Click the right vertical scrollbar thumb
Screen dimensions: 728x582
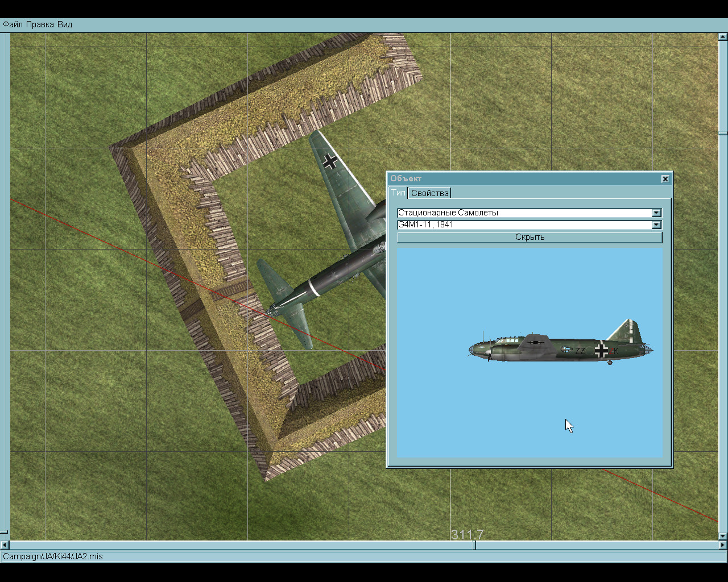pos(723,133)
